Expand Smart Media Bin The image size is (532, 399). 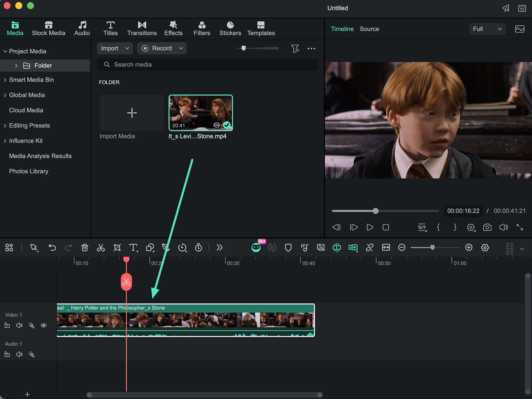[5, 80]
